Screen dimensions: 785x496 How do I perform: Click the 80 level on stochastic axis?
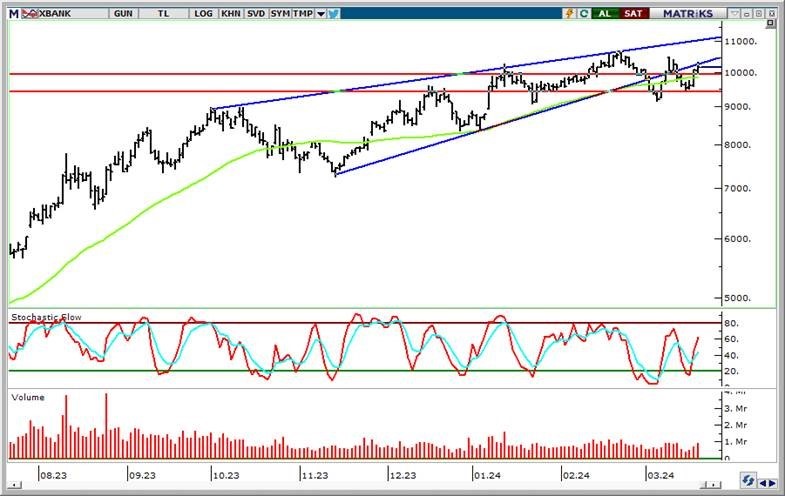732,323
